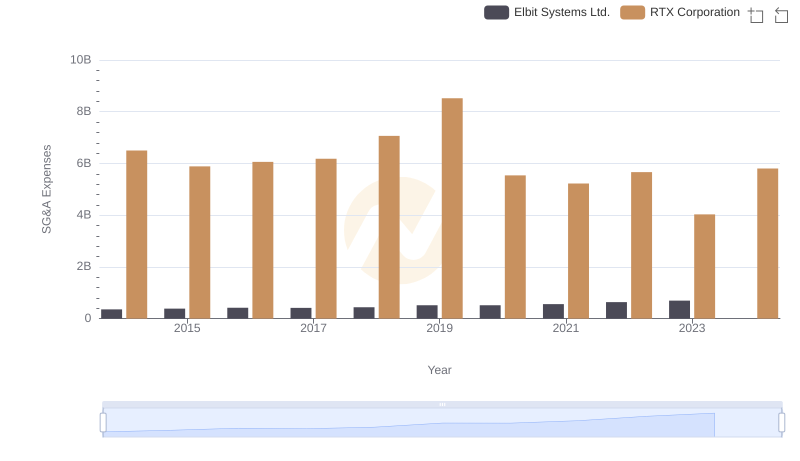Screen dimensions: 800x461
Task: Click the 0 y-axis label
Action: (x=88, y=318)
